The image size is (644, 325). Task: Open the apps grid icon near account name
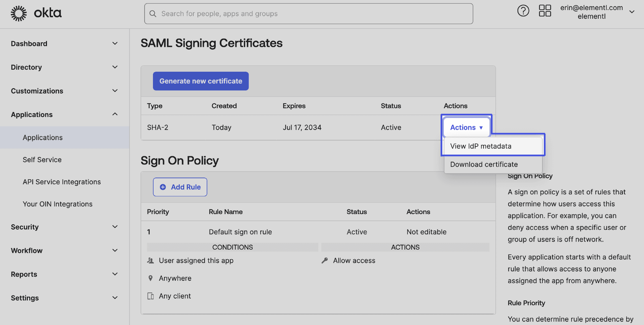click(x=545, y=11)
